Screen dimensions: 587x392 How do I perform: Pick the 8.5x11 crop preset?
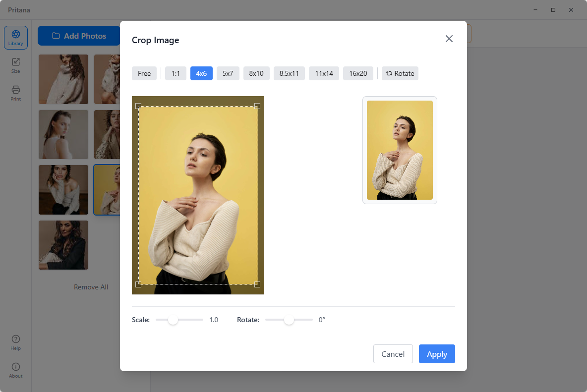pos(289,73)
